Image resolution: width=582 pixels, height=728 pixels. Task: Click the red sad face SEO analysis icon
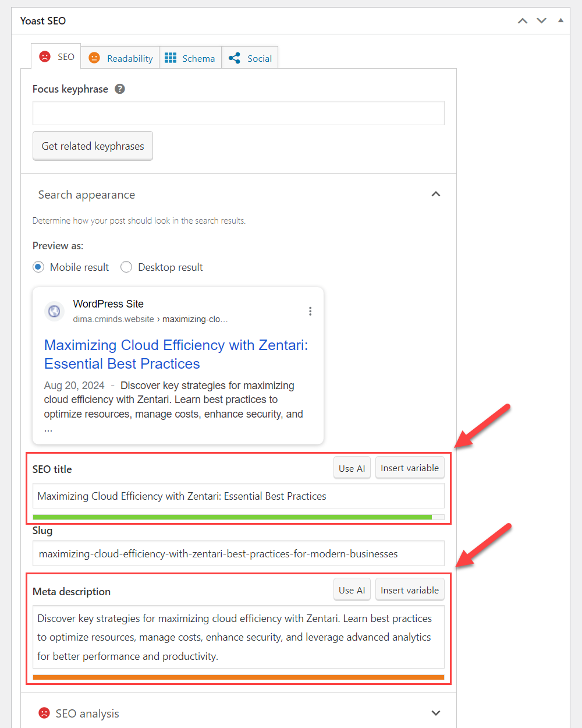point(44,713)
